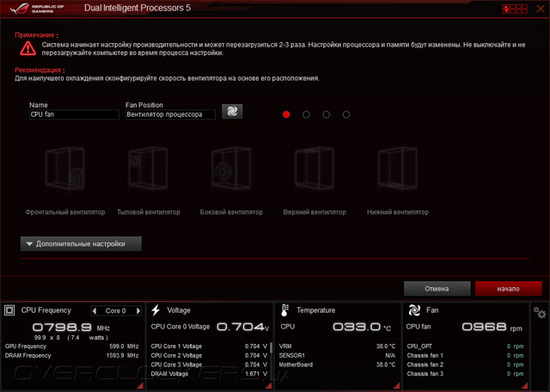
Task: Click the Примечание heading
Action: click(36, 35)
